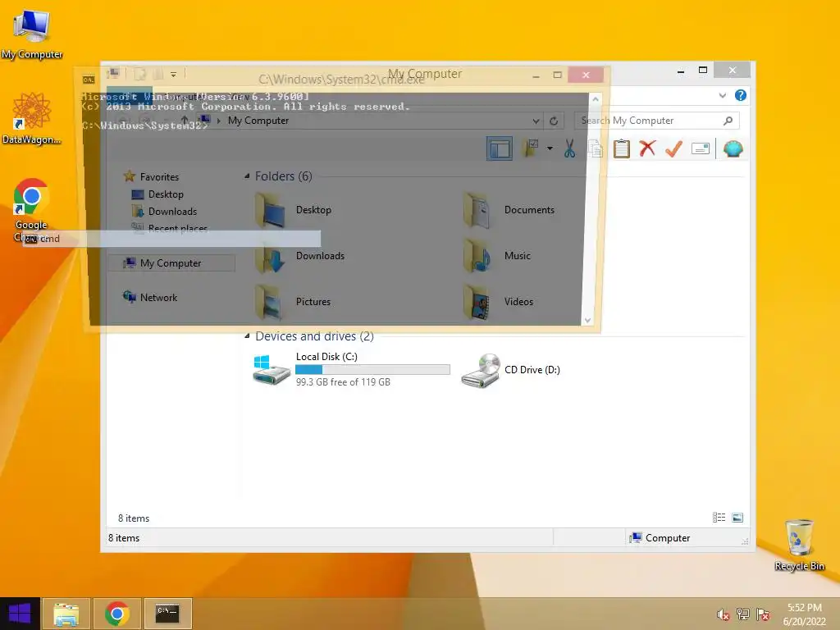Click the Rename toolbar icon
840x630 pixels.
coord(701,148)
